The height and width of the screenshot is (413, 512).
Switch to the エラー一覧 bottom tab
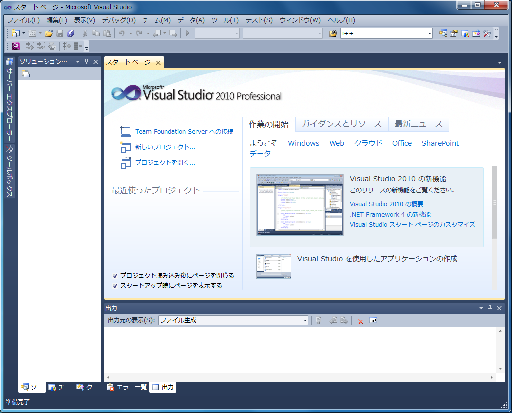click(x=127, y=387)
